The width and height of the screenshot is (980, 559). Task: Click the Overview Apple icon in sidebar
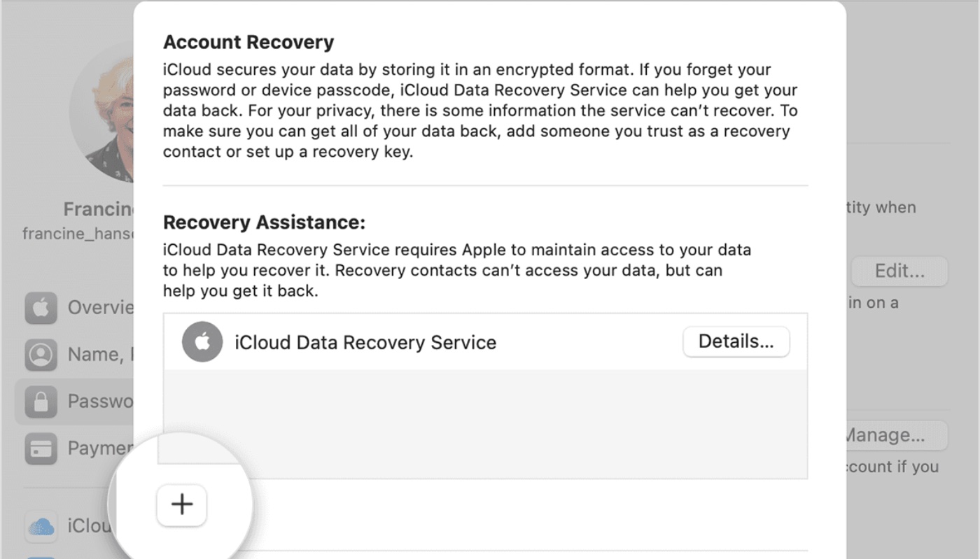(x=41, y=308)
